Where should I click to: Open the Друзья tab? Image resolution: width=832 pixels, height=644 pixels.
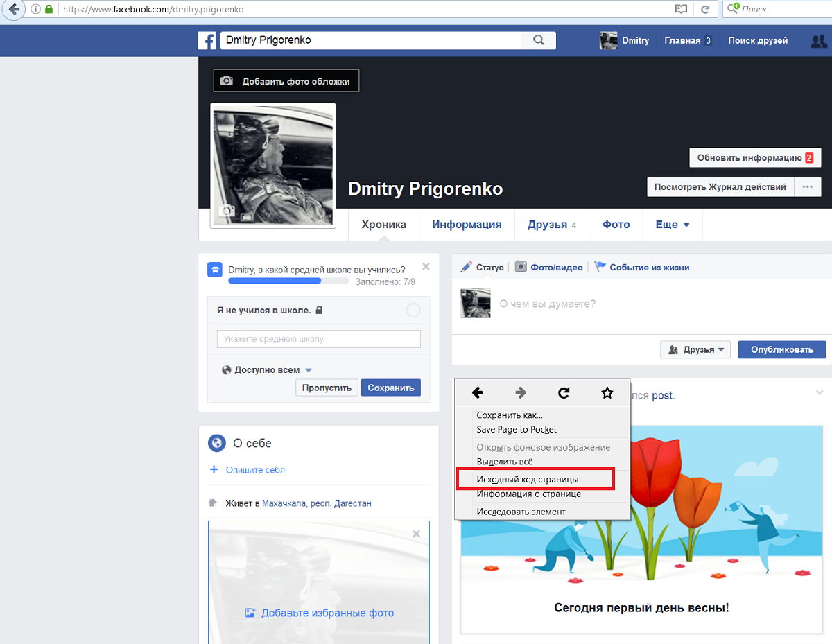552,225
